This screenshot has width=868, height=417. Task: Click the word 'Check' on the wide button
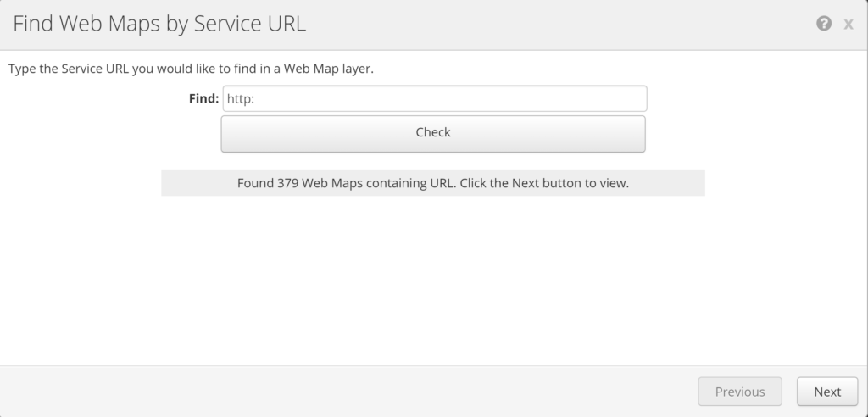point(433,132)
